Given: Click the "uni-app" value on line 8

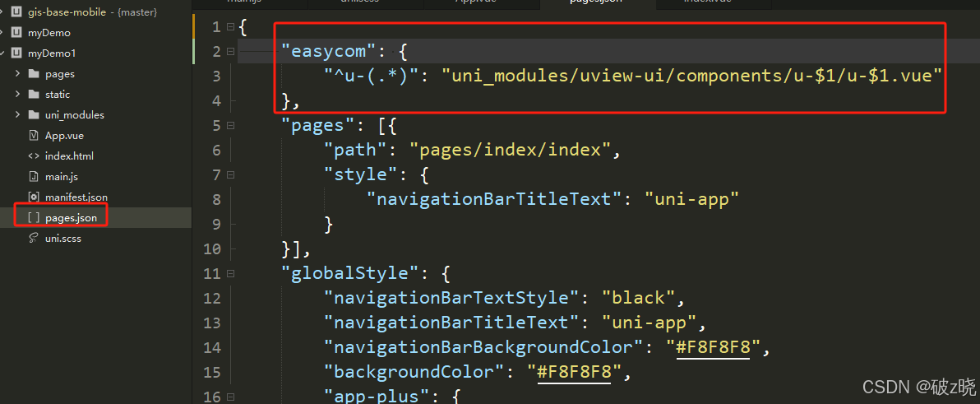Looking at the screenshot, I should 692,199.
